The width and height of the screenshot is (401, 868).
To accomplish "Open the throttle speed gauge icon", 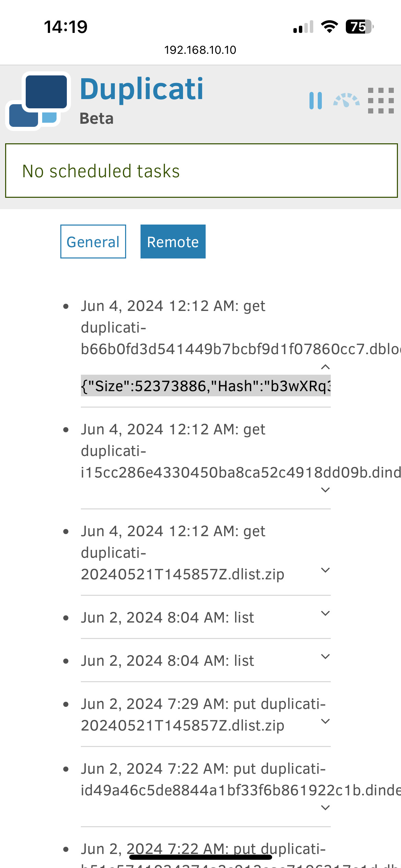I will 347,100.
